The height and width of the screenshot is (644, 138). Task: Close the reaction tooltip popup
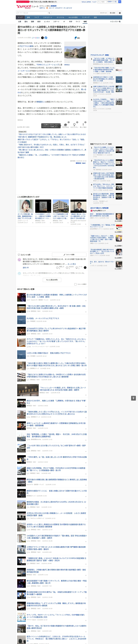coord(60,125)
